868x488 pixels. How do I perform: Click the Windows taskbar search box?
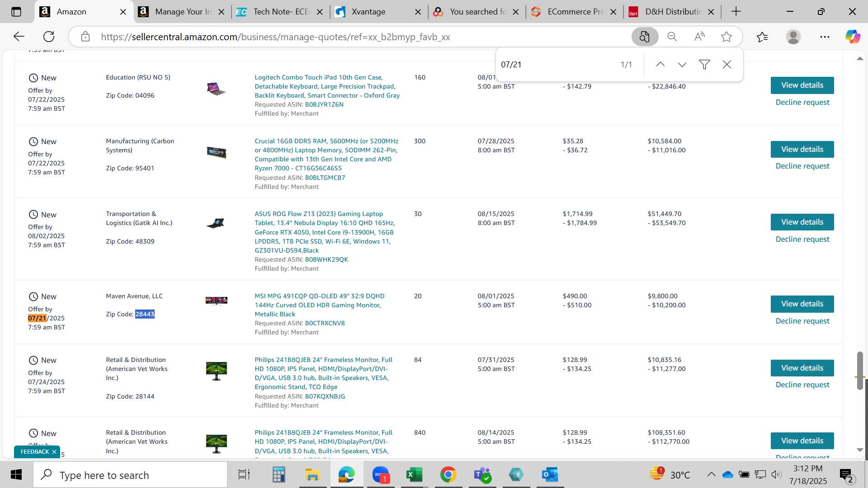click(x=130, y=475)
